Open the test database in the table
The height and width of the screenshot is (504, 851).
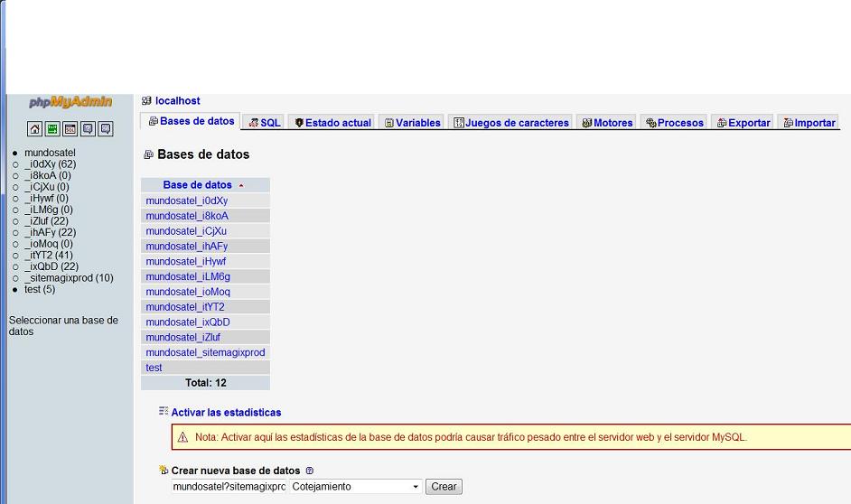(154, 368)
